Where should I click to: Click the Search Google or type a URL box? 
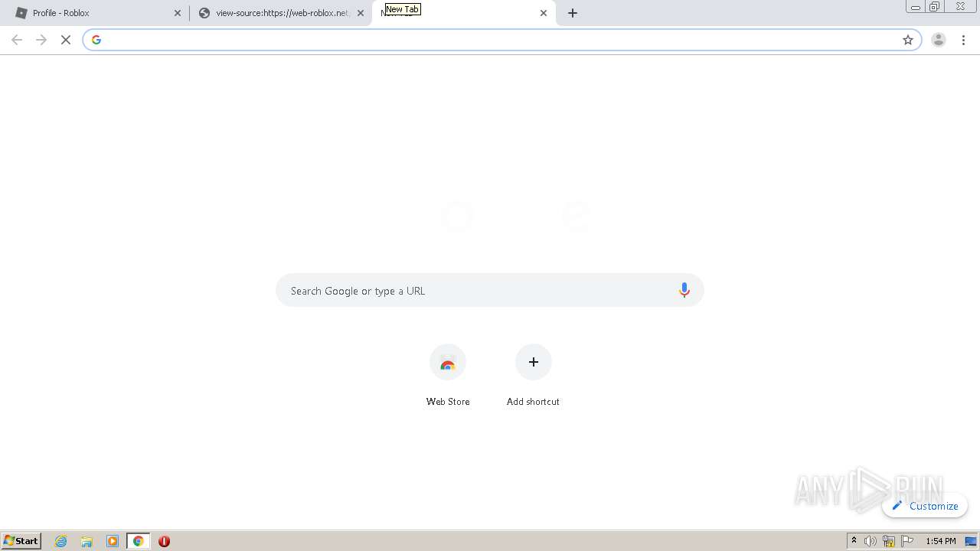[490, 291]
